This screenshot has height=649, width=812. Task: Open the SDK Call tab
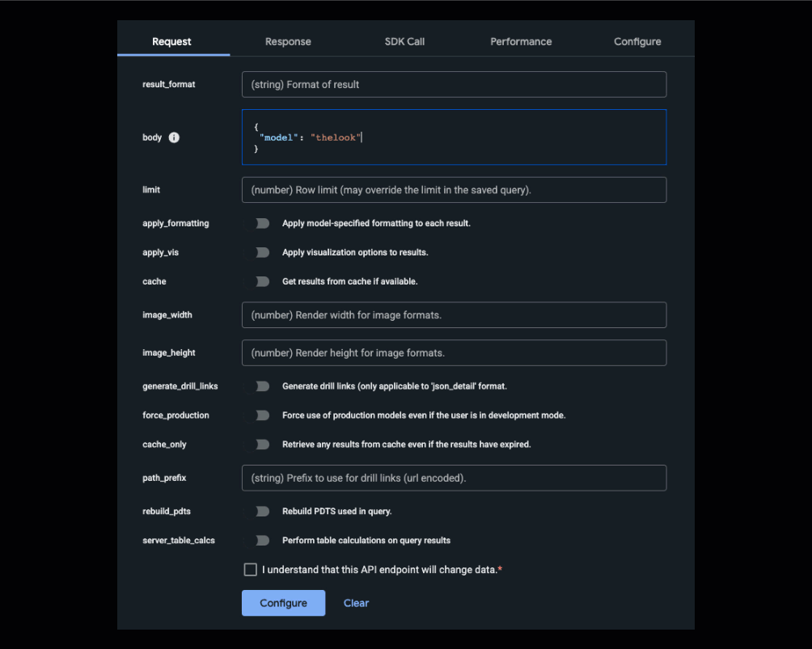pyautogui.click(x=404, y=41)
